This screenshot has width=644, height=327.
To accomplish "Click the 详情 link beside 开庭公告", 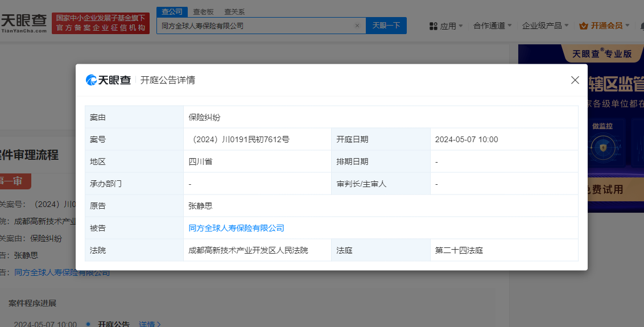I will [x=150, y=324].
